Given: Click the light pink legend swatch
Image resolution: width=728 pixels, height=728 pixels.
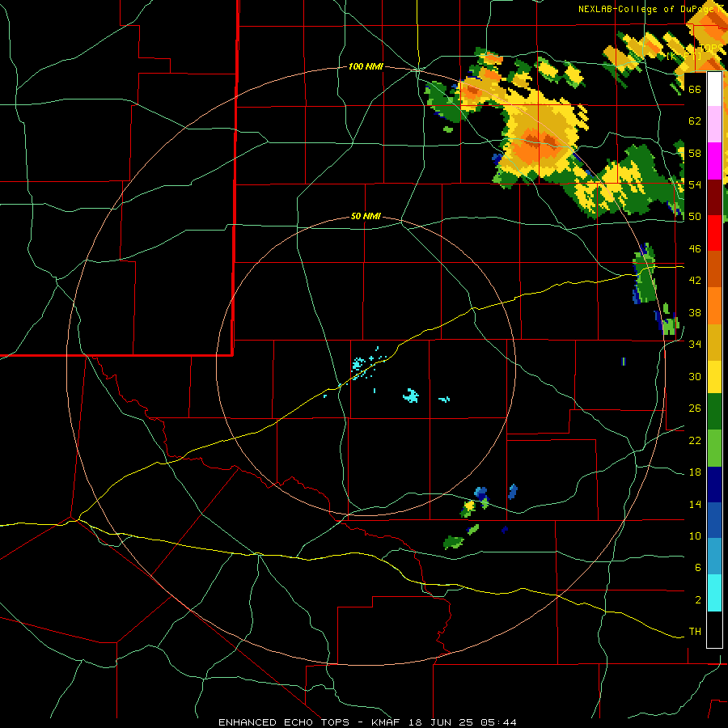Looking at the screenshot, I should 714,124.
